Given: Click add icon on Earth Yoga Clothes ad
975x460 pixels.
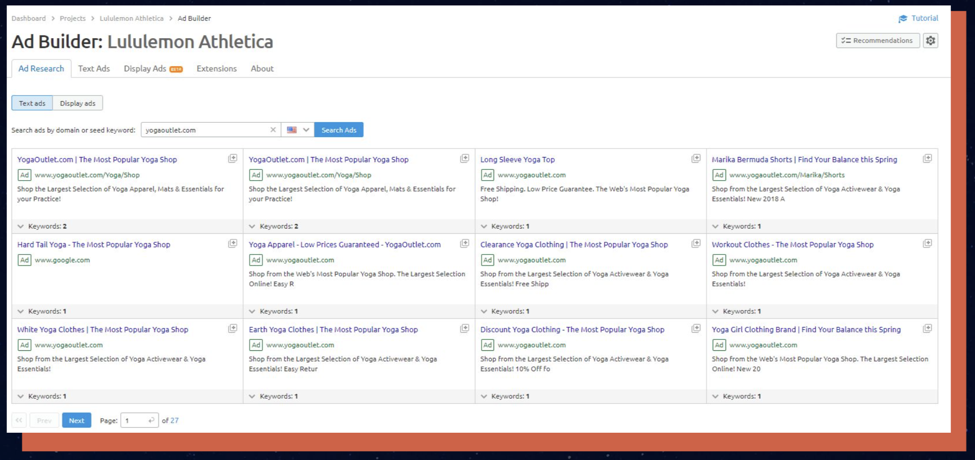Looking at the screenshot, I should point(464,328).
